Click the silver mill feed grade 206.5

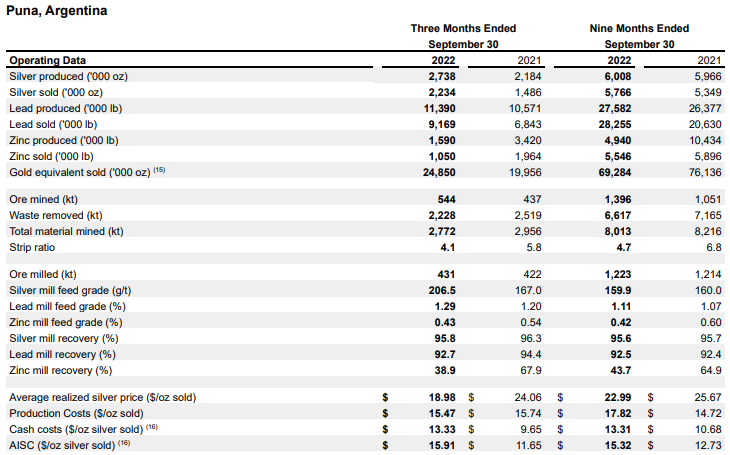[x=442, y=290]
